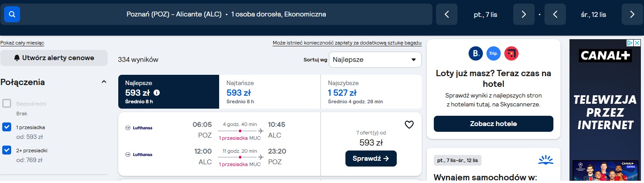Click the Booking.com logo icon
Image resolution: width=644 pixels, height=183 pixels.
tap(476, 53)
